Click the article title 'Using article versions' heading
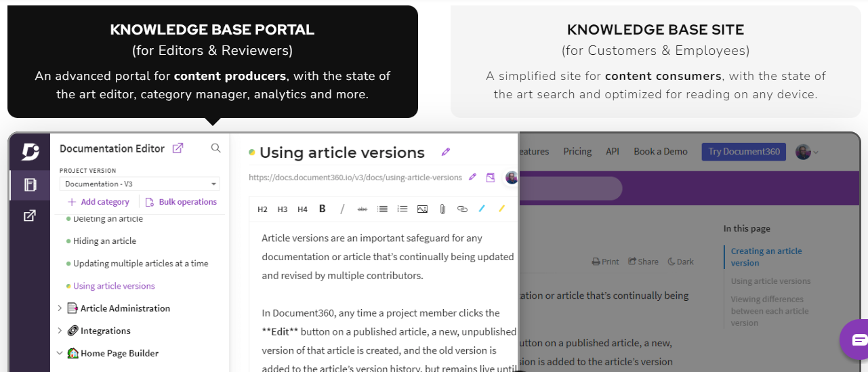 [342, 152]
